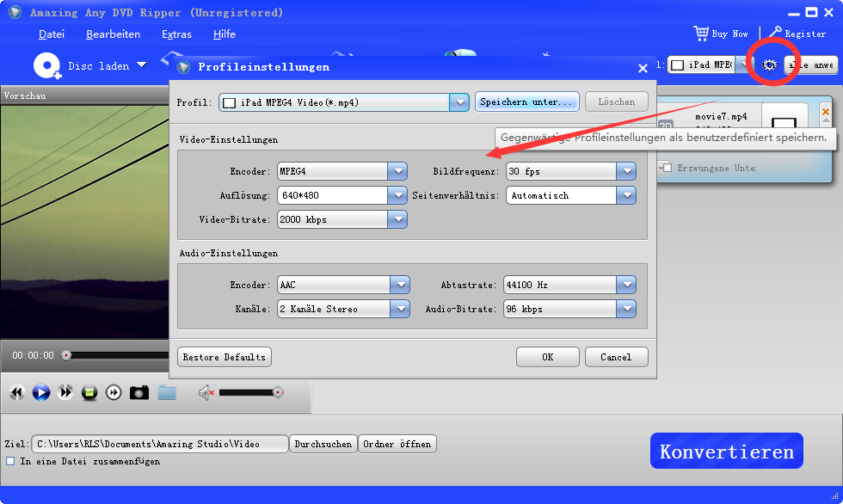The width and height of the screenshot is (843, 504).
Task: Click the Ziel output path field
Action: point(160,444)
